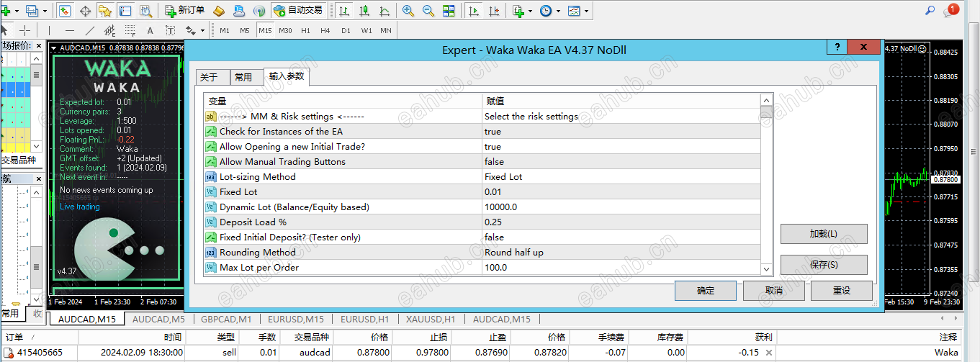Toggle the Data Window crosshair icon

[x=85, y=11]
